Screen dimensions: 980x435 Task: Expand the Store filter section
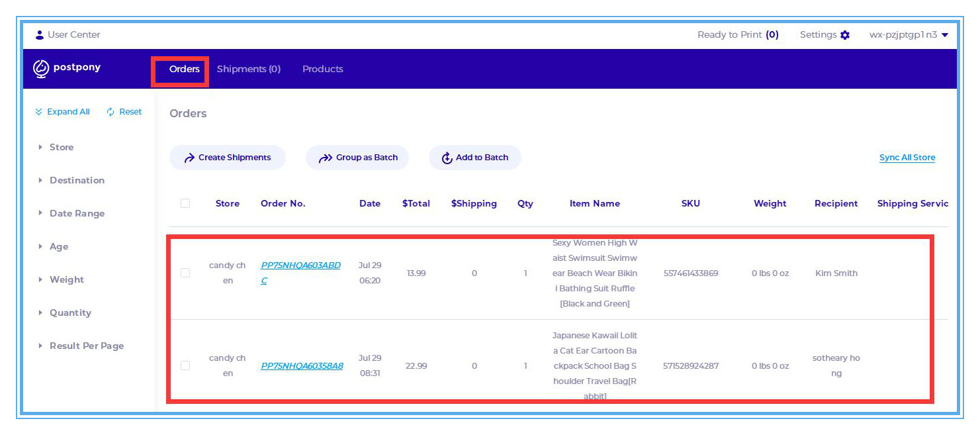tap(60, 147)
